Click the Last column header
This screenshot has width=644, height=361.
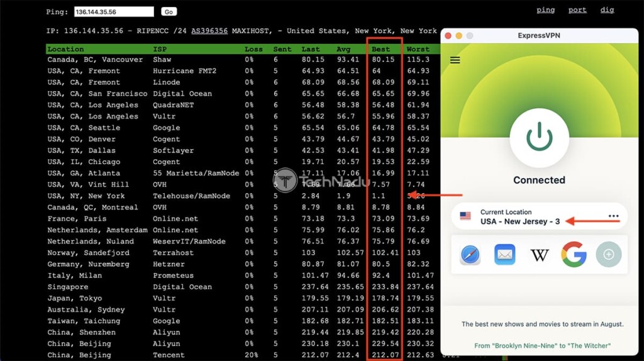[311, 49]
